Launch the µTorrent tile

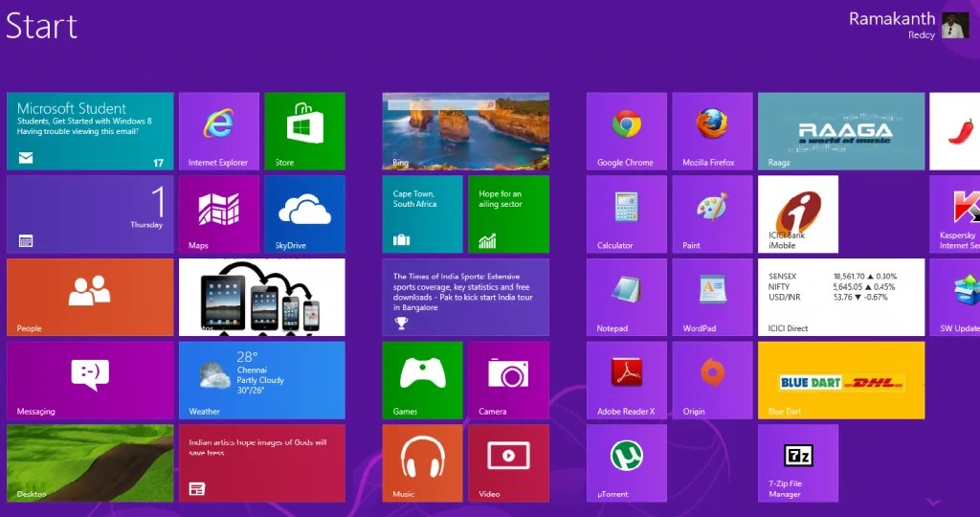pyautogui.click(x=627, y=463)
